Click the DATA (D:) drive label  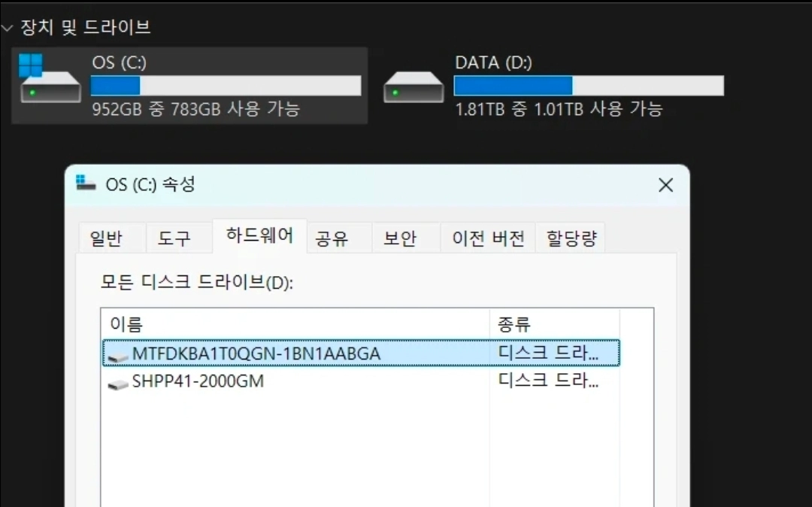click(x=493, y=62)
